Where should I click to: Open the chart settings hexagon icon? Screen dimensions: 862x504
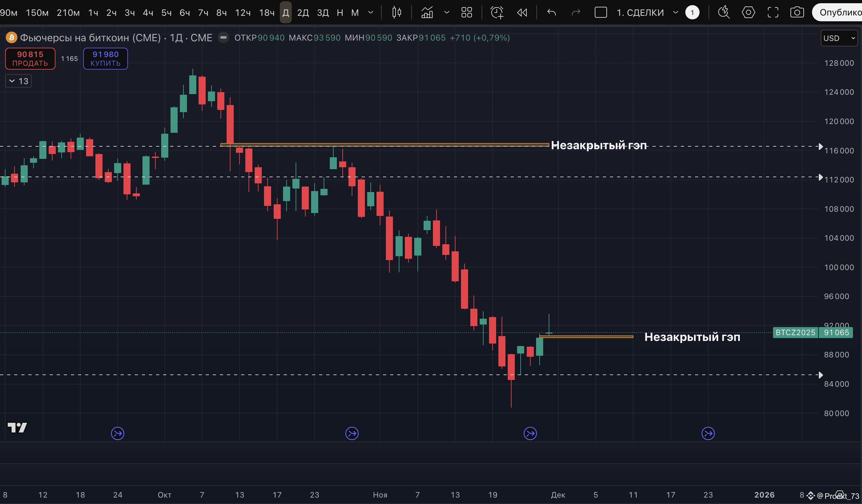click(748, 13)
